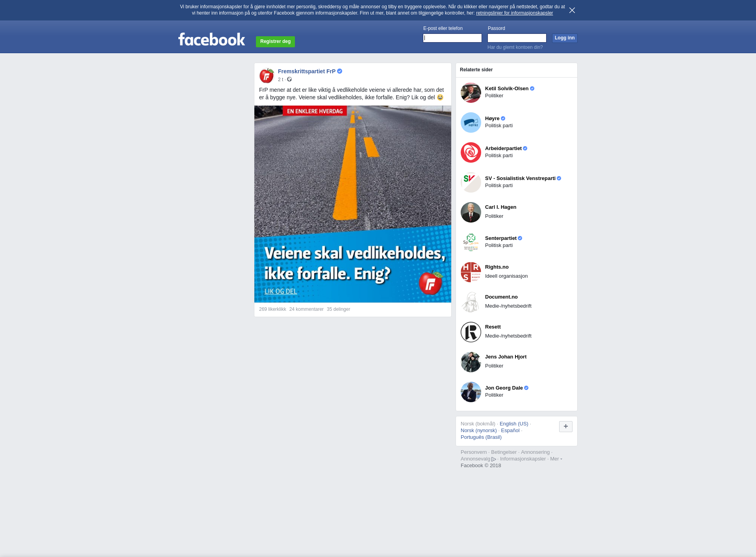Click 35 delinger count
This screenshot has height=557, width=756.
338,309
